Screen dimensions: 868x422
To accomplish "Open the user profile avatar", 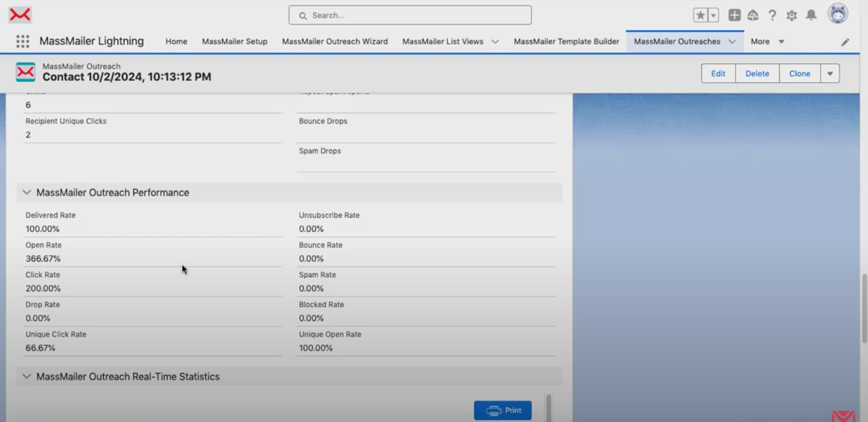I will pos(838,14).
